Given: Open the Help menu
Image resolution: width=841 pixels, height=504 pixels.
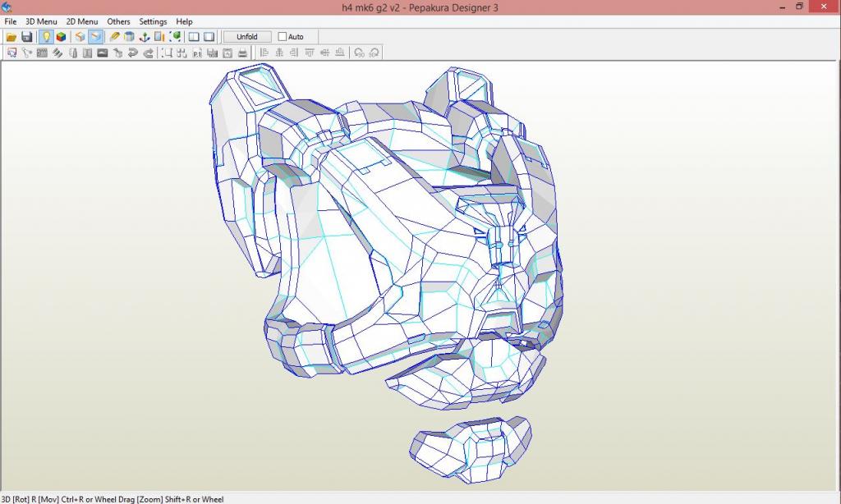Looking at the screenshot, I should tap(184, 21).
